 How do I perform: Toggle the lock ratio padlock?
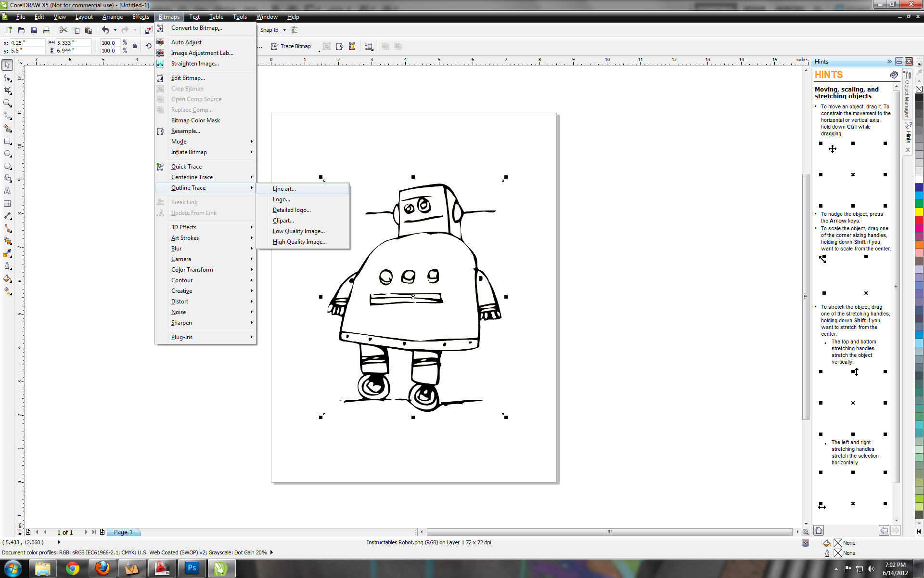click(x=135, y=46)
